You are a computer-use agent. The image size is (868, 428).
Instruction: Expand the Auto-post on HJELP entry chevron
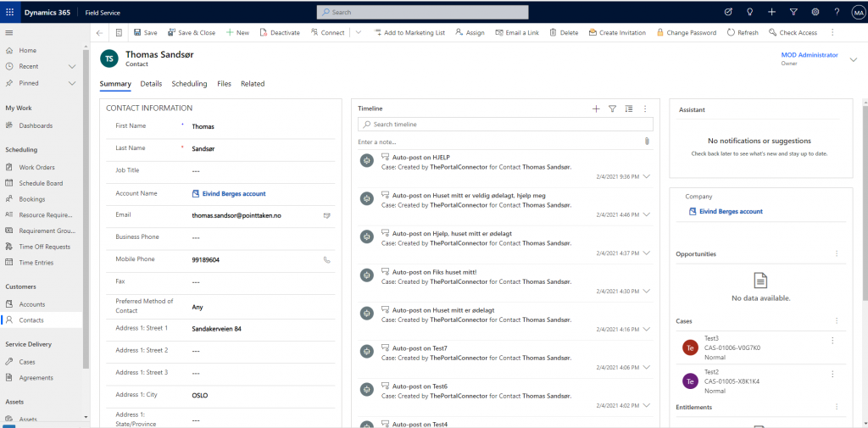click(x=647, y=176)
